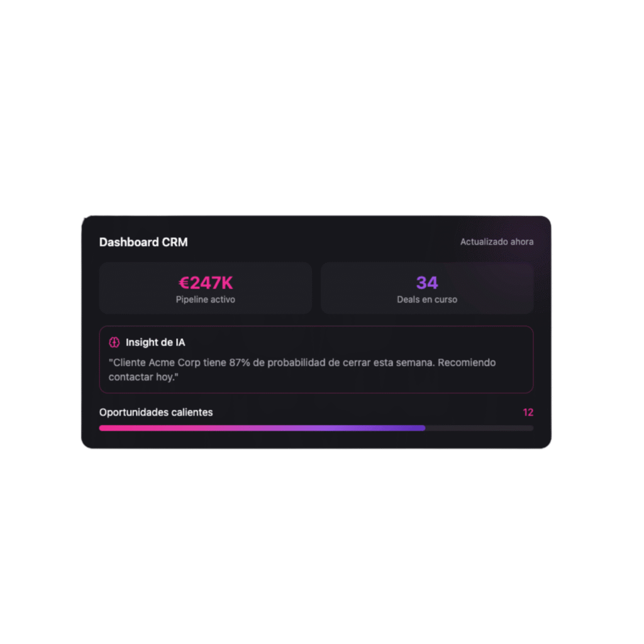This screenshot has height=644, width=644.
Task: Open the Insight de IA heading
Action: 155,343
